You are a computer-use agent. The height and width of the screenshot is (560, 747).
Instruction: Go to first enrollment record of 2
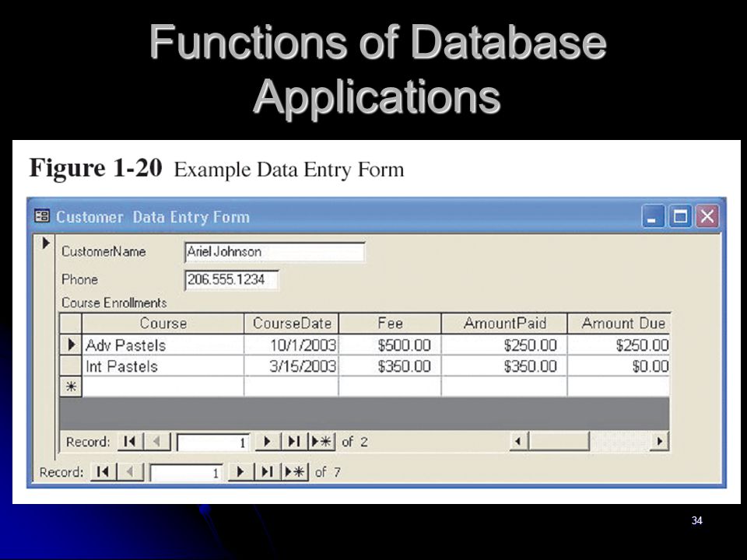[x=130, y=442]
